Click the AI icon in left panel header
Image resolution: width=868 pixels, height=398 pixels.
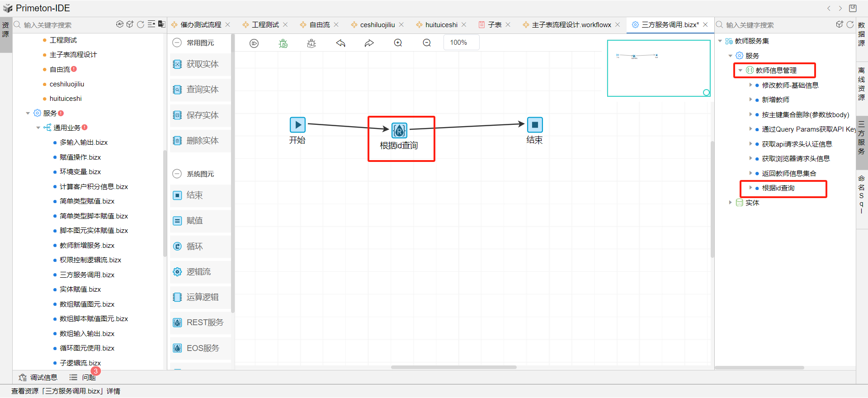(120, 24)
